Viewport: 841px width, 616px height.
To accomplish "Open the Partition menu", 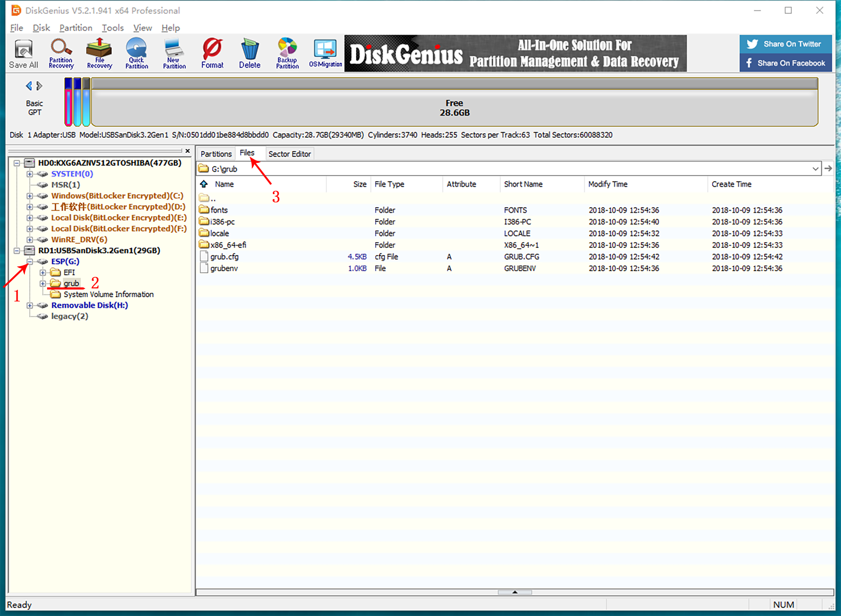I will 76,28.
